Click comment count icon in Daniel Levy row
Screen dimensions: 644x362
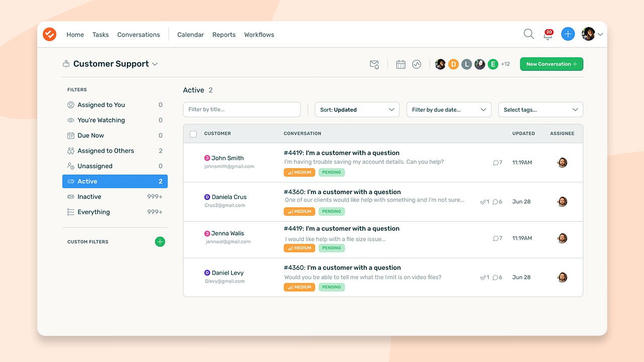pyautogui.click(x=497, y=277)
